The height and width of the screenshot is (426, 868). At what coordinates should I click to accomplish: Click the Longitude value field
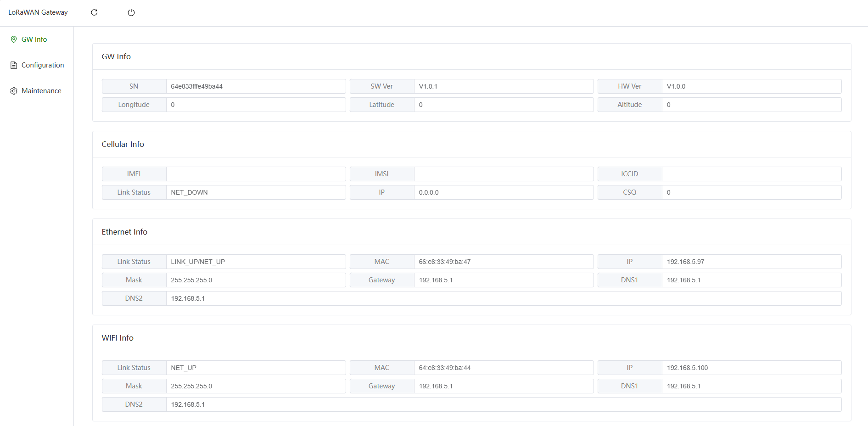256,105
